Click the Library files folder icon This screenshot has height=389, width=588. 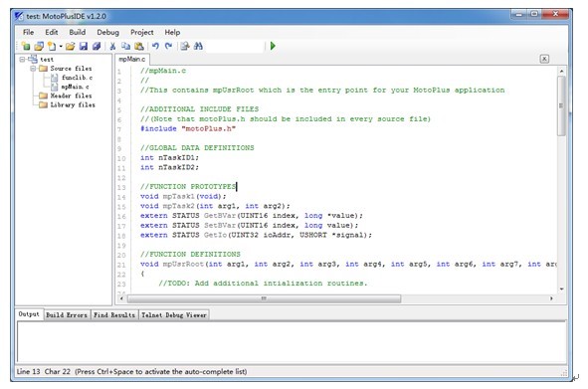coord(43,104)
